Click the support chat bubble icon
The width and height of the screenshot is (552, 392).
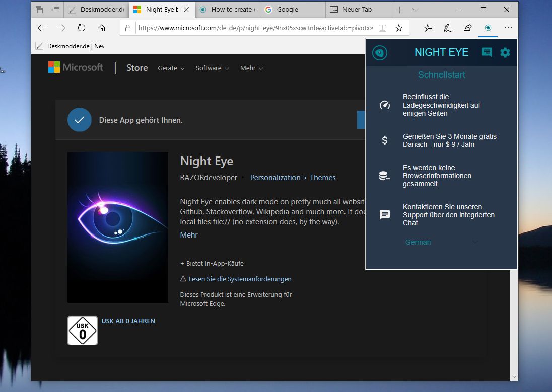coord(385,215)
